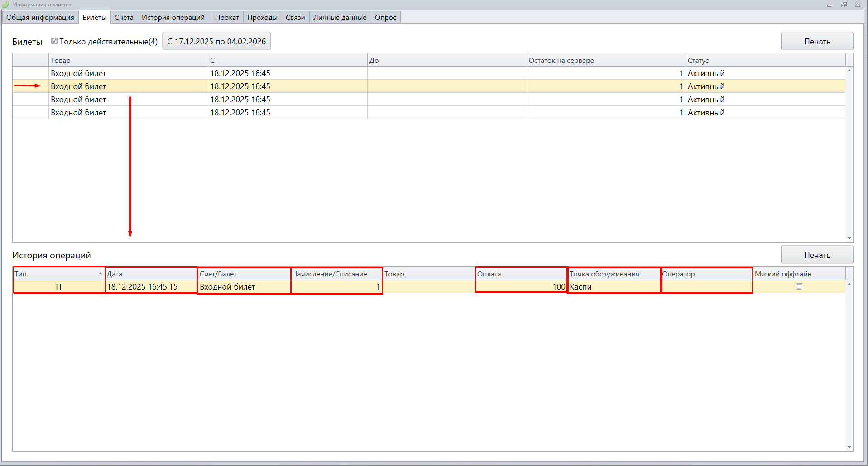868x466 pixels.
Task: Check the Мягкий оффлайн checkbox in the row
Action: coord(799,286)
